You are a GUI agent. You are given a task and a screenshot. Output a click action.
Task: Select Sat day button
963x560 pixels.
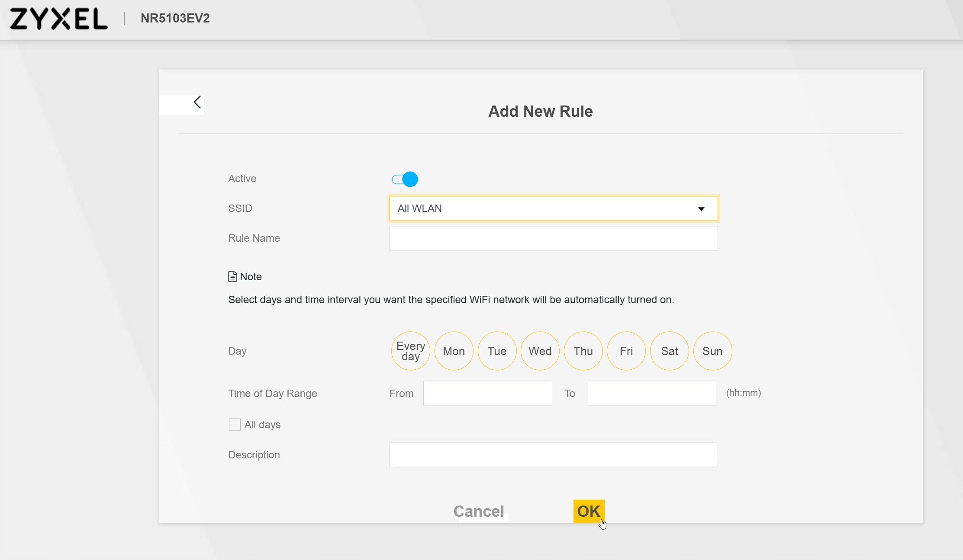coord(669,351)
